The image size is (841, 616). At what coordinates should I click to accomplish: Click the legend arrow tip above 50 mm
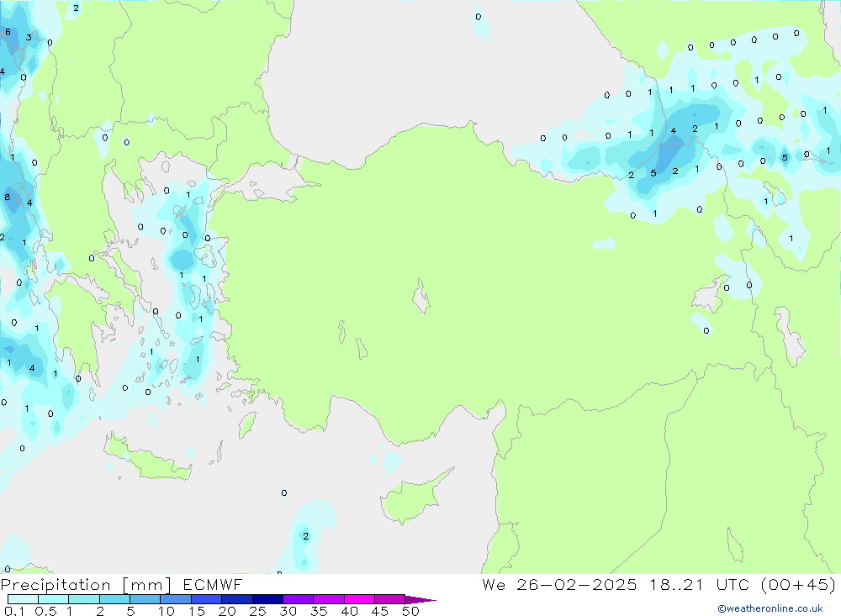pyautogui.click(x=420, y=600)
